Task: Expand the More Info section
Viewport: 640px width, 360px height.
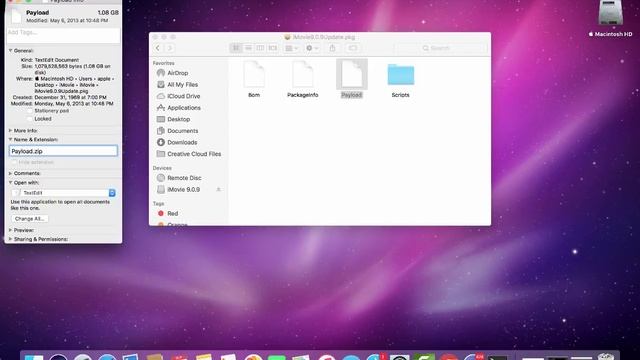Action: tap(11, 131)
